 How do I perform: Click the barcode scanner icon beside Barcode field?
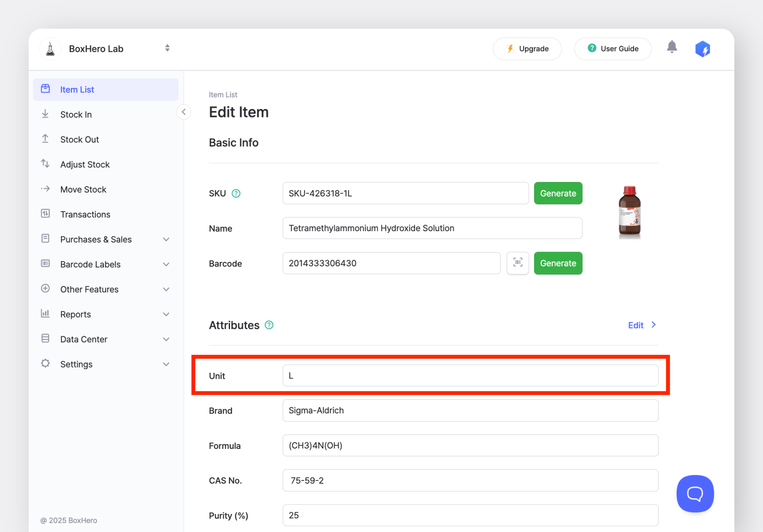517,263
